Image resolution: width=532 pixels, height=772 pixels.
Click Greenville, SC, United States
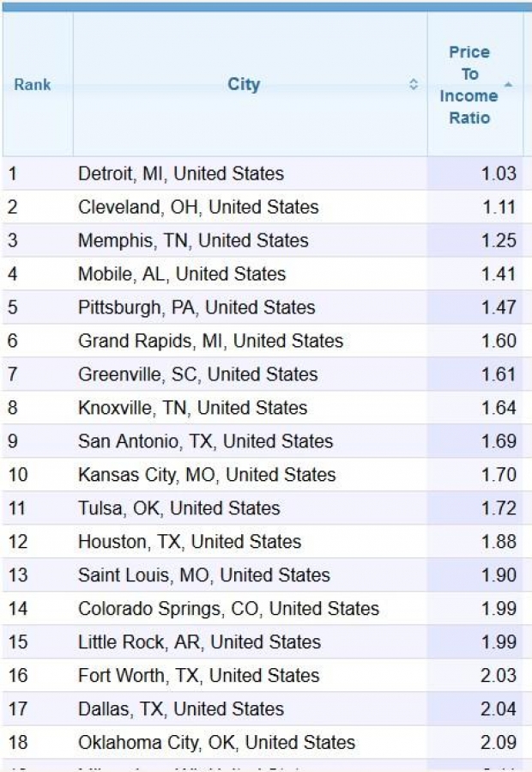pos(197,374)
